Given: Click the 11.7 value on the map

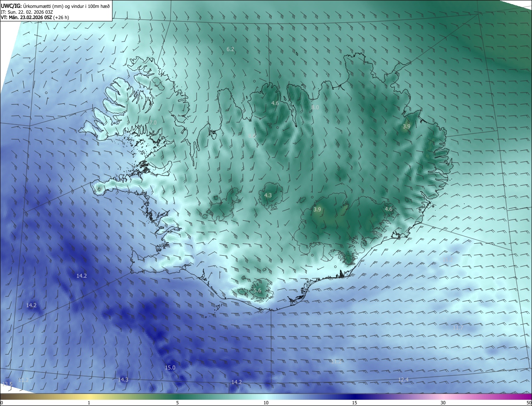Looking at the screenshot, I should (458, 328).
